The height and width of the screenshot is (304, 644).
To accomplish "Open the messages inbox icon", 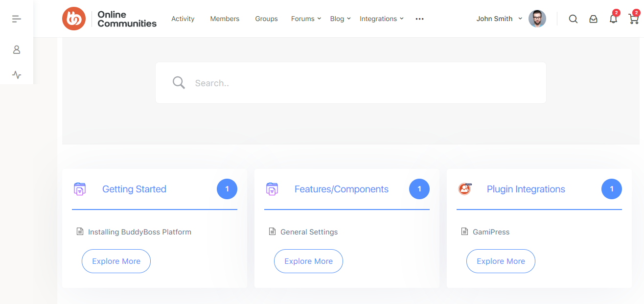I will [x=593, y=19].
